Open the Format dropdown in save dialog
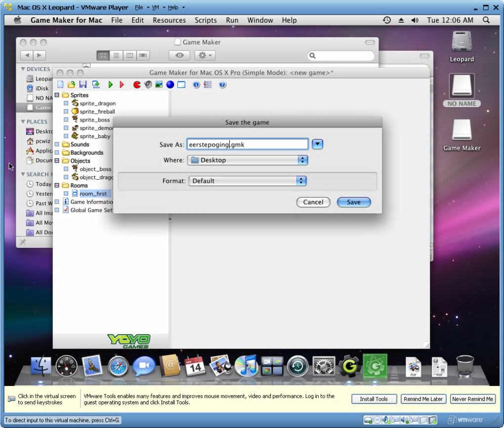Image resolution: width=504 pixels, height=428 pixels. coord(248,181)
